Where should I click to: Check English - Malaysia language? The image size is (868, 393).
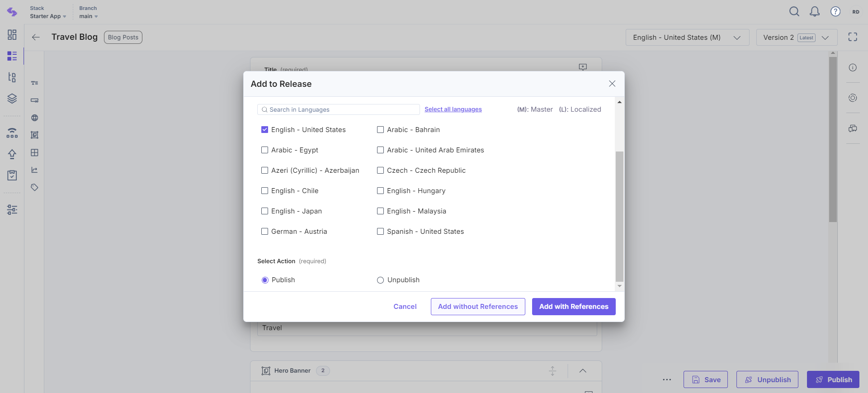point(381,211)
